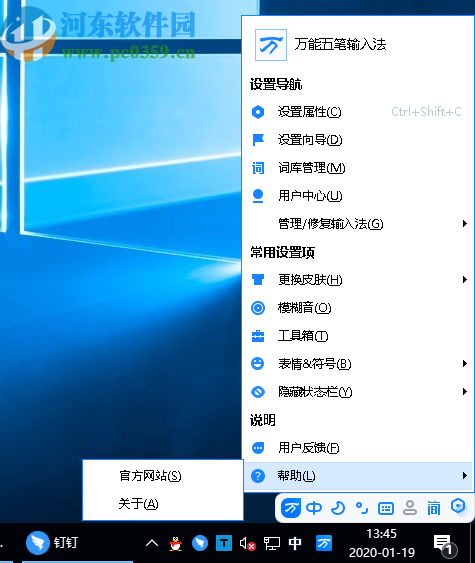Select 隐藏状态栏(Y) menu item
475x563 pixels.
[x=358, y=391]
